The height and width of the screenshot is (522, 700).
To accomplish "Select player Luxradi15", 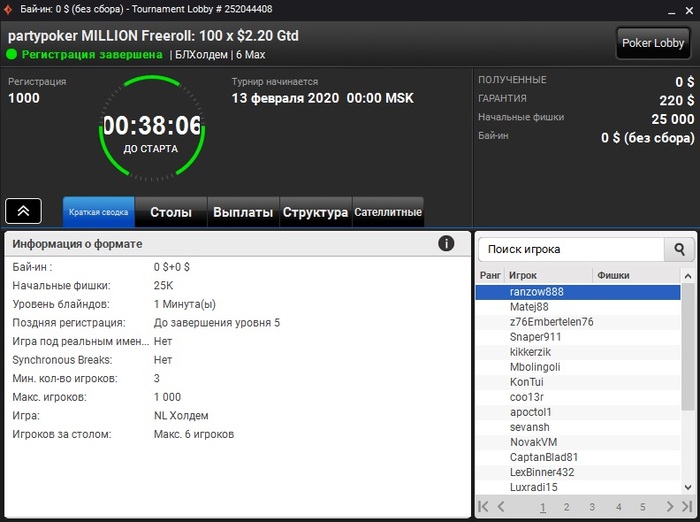I will (x=578, y=487).
